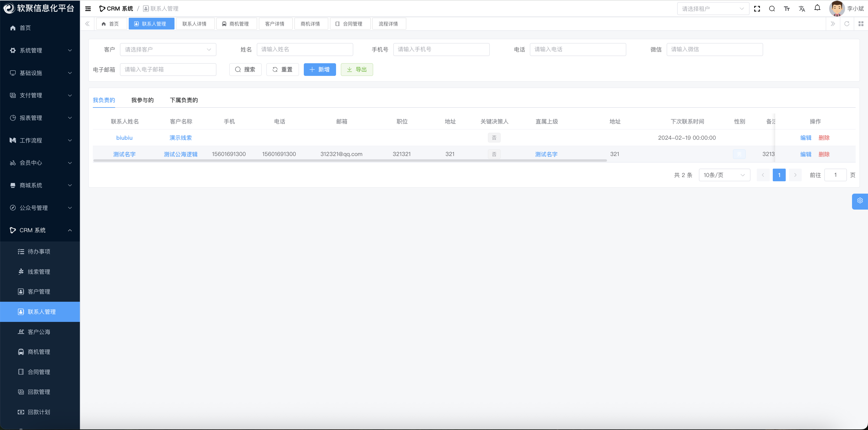Change page size via 10条/页 dropdown
868x430 pixels.
pos(724,175)
